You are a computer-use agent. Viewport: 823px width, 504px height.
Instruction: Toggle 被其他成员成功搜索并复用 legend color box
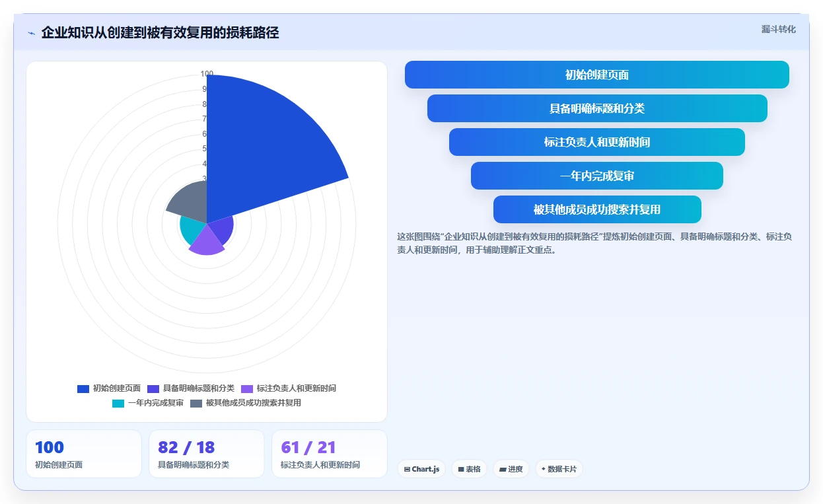[x=196, y=403]
